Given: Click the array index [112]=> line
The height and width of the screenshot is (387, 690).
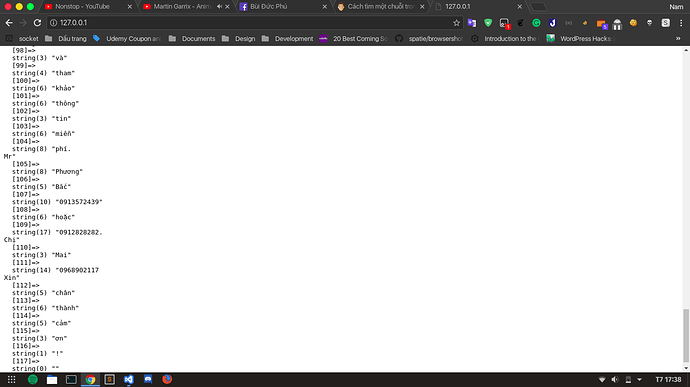Looking at the screenshot, I should click(x=26, y=285).
